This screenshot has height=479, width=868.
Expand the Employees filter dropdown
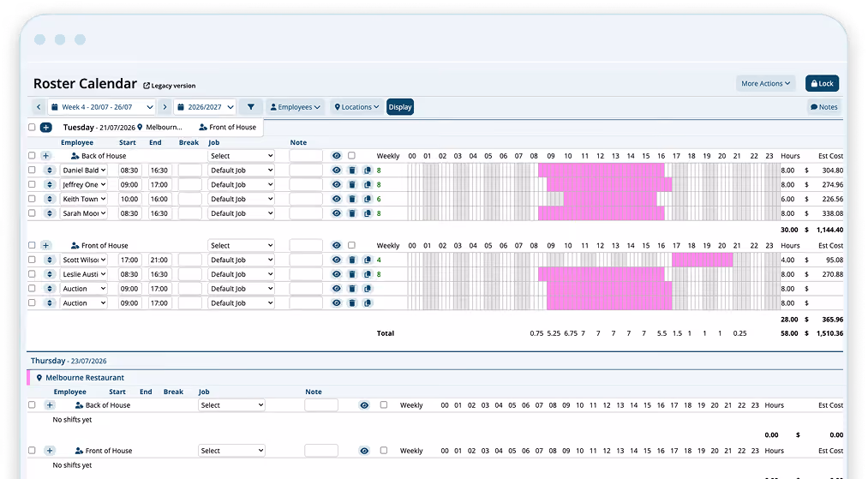pos(295,107)
